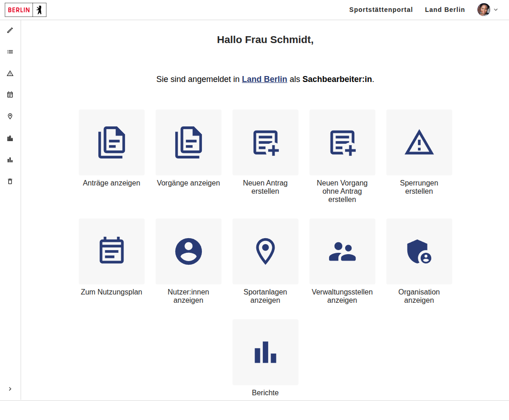Open the Anträge anzeigen tile
This screenshot has height=420, width=509.
click(x=112, y=142)
